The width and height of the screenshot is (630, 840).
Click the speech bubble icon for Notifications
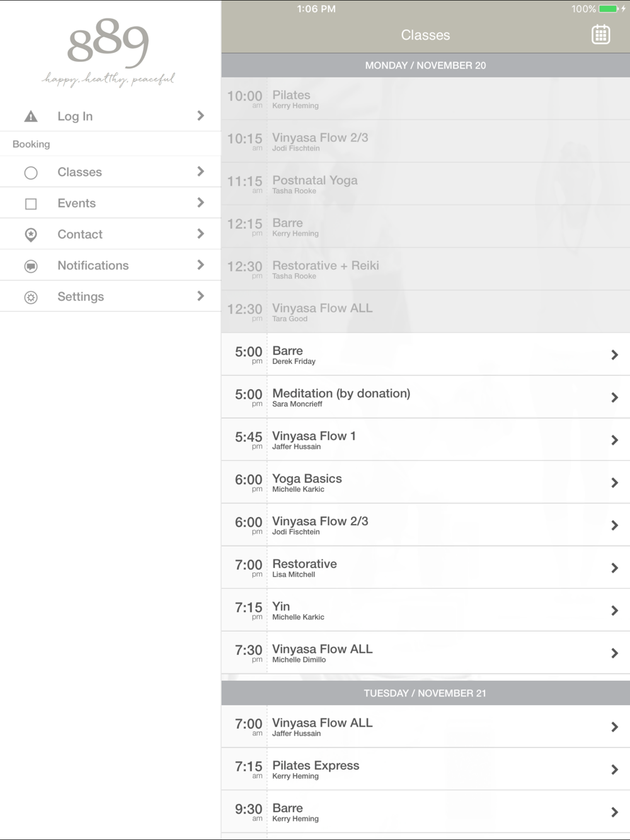coord(31,266)
